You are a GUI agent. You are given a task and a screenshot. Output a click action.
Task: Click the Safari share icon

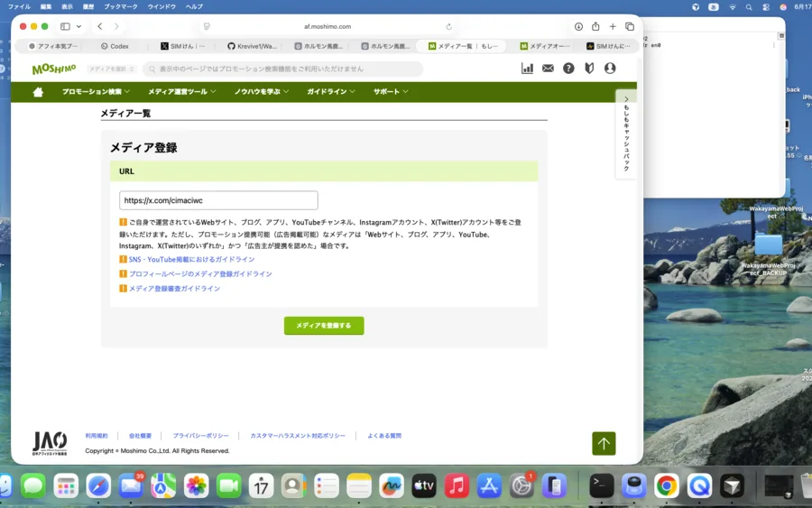[595, 26]
